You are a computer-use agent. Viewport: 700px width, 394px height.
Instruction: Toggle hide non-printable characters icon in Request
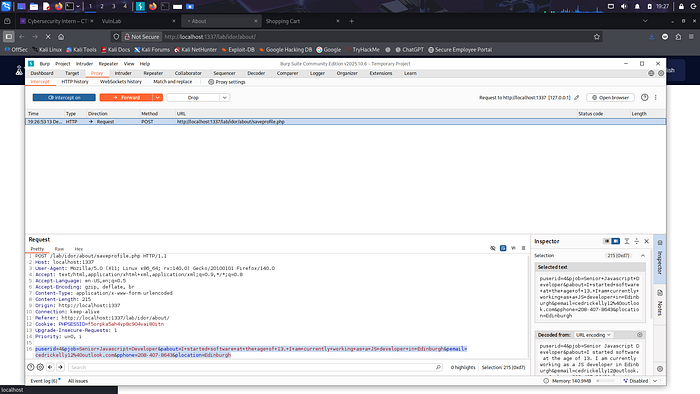[492, 248]
